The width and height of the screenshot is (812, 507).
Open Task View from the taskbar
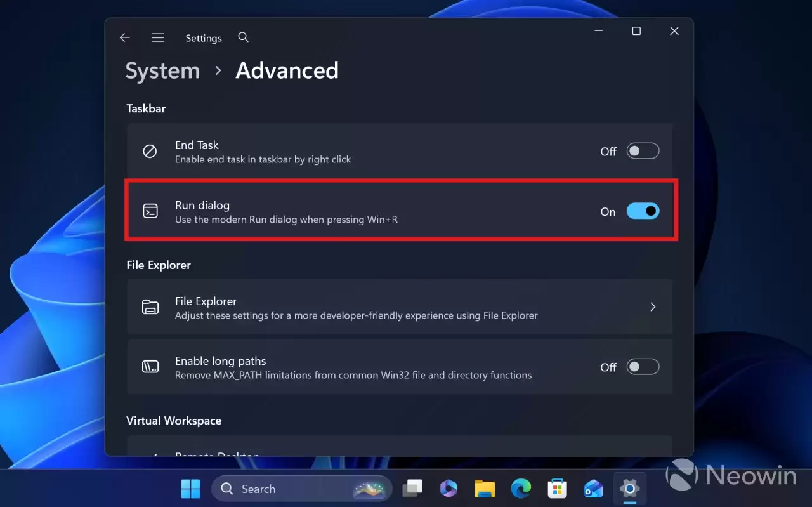(413, 489)
